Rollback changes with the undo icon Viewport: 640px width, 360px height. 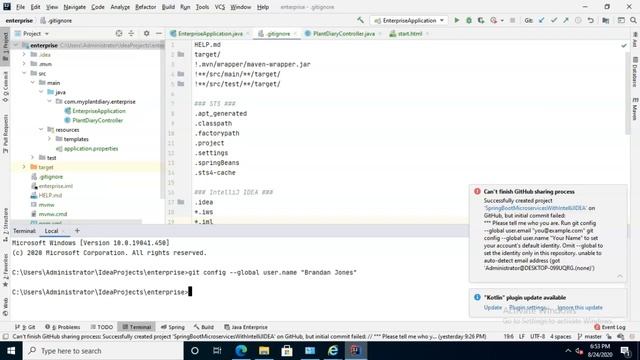coord(591,20)
